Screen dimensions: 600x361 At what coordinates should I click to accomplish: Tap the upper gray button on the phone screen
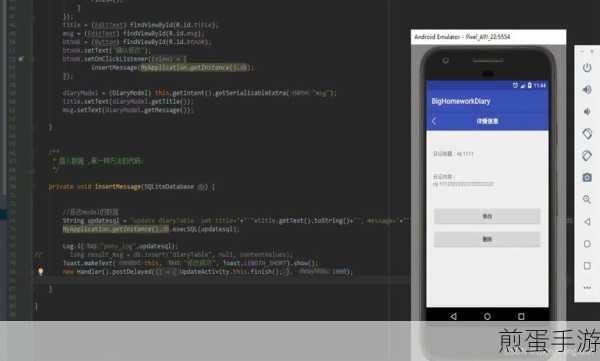487,216
